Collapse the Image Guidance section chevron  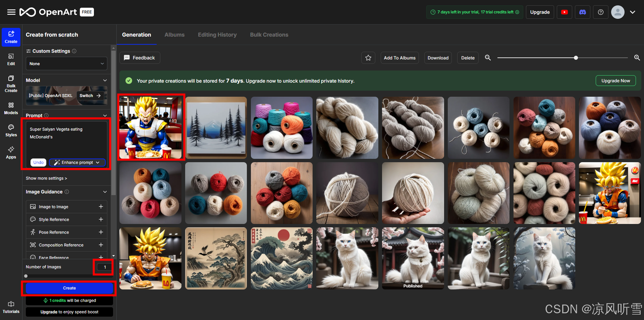click(105, 192)
